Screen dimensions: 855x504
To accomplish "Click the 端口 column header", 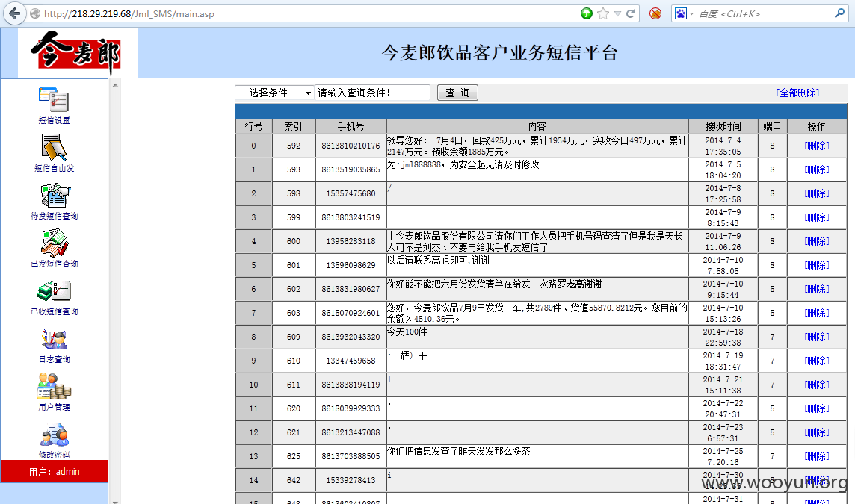I will (x=772, y=126).
